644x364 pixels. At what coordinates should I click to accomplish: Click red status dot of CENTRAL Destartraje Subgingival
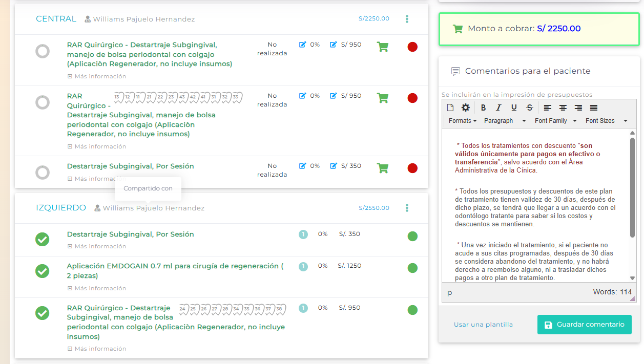click(x=412, y=168)
